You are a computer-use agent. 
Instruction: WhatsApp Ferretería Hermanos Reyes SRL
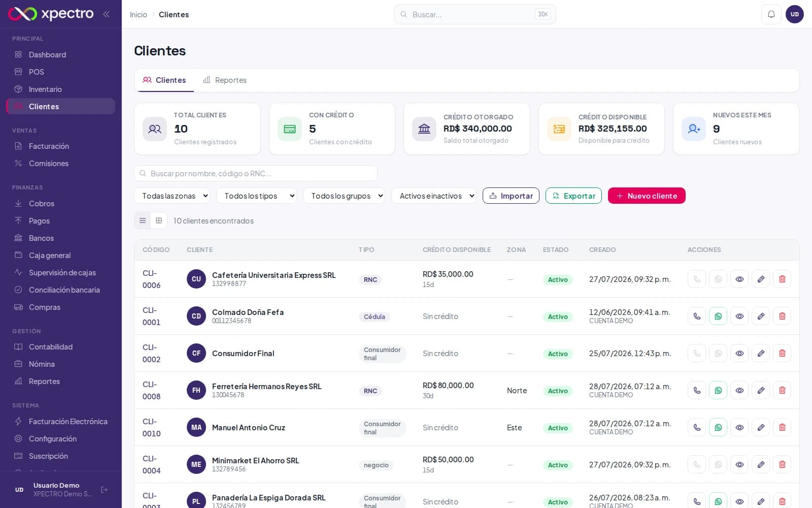[718, 390]
